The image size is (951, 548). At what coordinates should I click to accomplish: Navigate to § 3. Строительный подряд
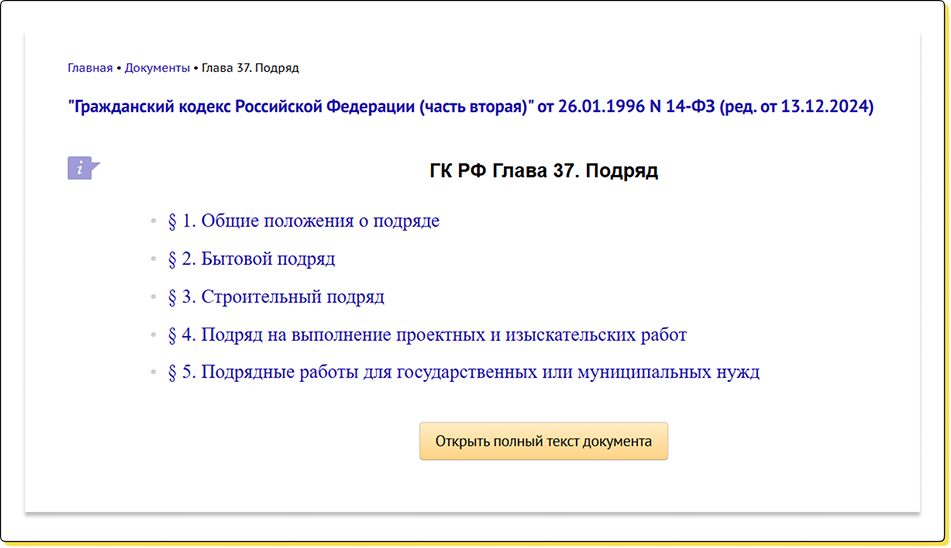click(276, 297)
